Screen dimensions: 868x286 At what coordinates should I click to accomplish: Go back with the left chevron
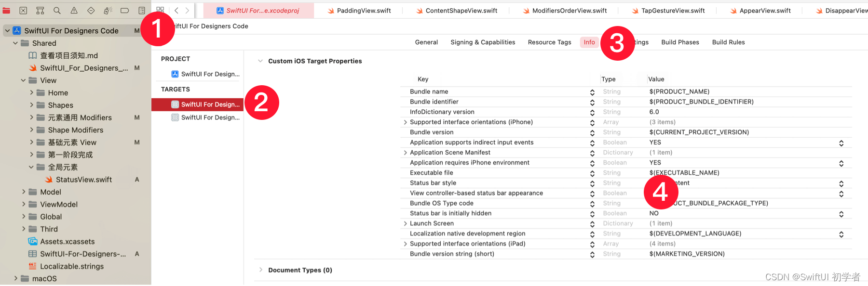click(176, 11)
